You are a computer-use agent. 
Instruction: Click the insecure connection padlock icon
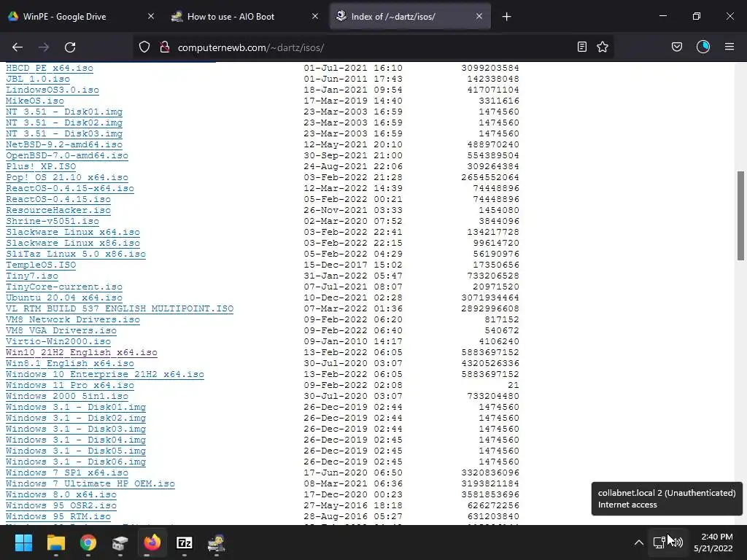(165, 47)
